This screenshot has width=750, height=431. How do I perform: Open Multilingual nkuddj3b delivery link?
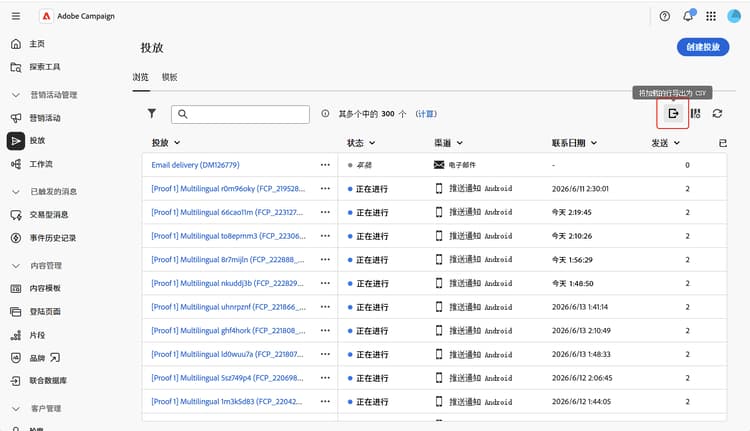click(x=227, y=283)
